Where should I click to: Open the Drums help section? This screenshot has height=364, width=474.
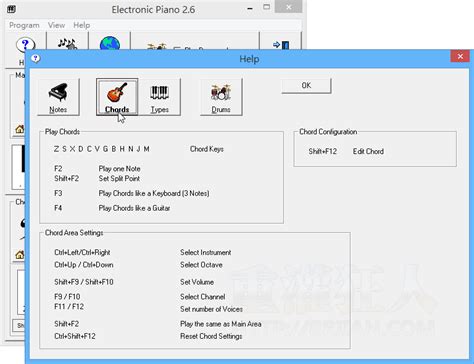[221, 97]
